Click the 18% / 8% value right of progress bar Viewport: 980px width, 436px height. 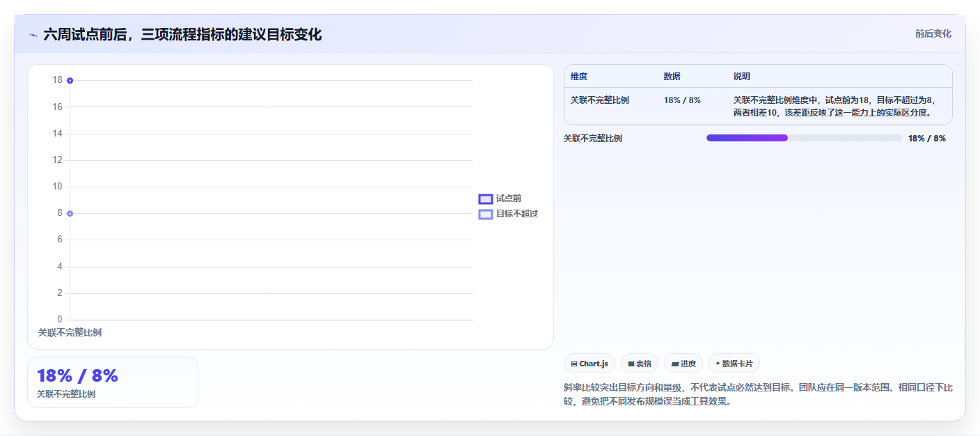pyautogui.click(x=927, y=139)
